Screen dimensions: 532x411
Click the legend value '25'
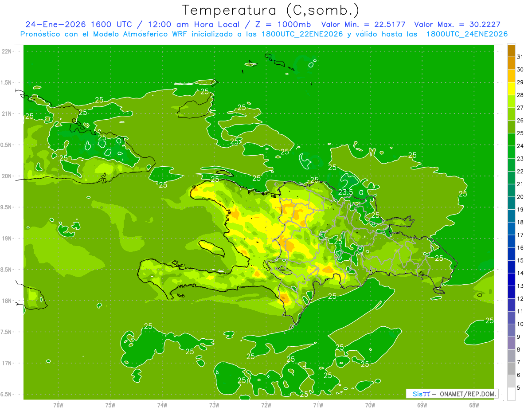[x=520, y=133]
